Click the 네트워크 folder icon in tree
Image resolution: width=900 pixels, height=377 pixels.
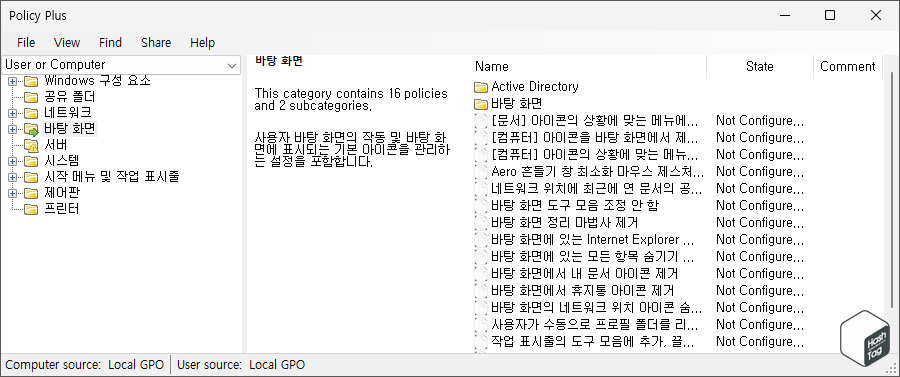click(30, 113)
